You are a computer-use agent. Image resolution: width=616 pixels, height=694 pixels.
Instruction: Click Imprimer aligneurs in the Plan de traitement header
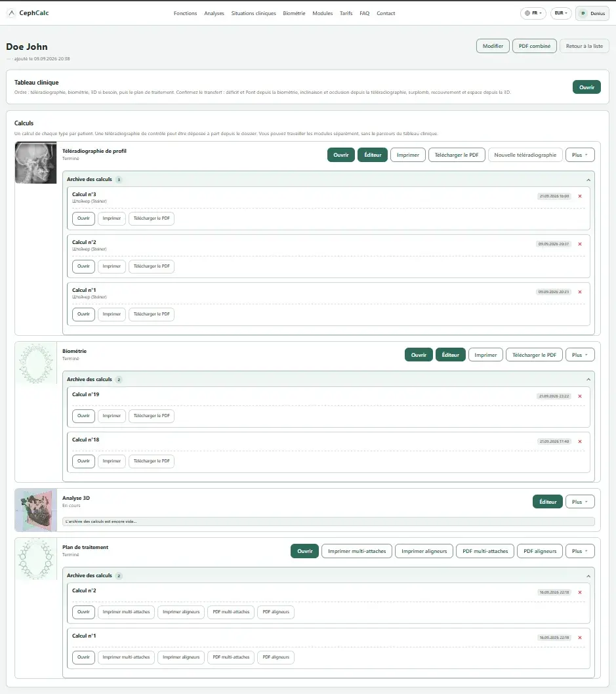click(x=424, y=551)
